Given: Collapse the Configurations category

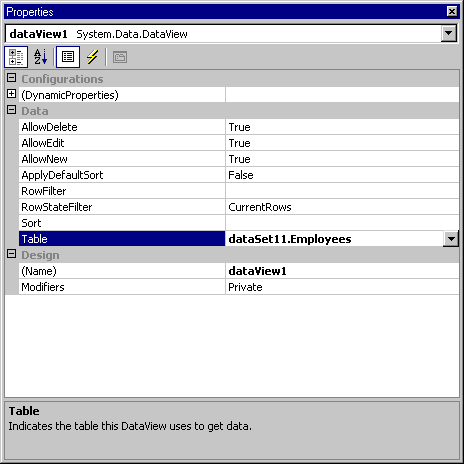Looking at the screenshot, I should pos(11,78).
